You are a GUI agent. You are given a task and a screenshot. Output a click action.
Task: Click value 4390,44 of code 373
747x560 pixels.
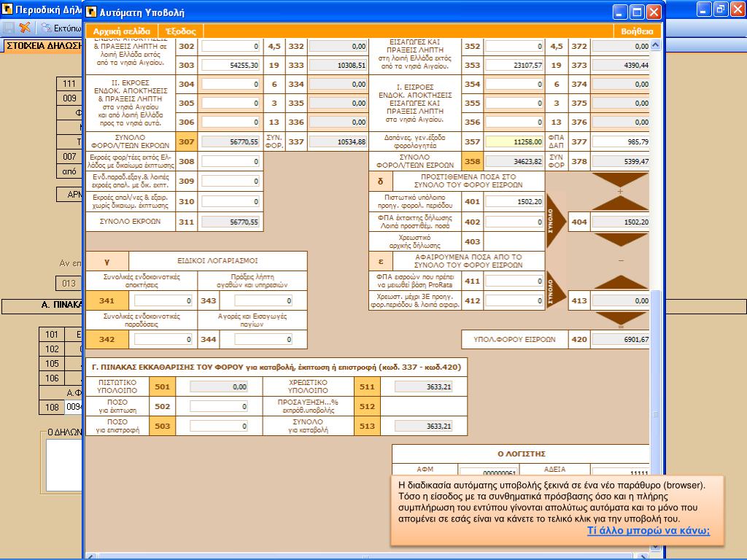[x=621, y=65]
